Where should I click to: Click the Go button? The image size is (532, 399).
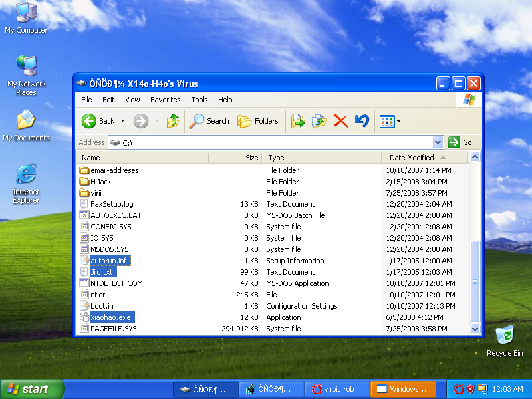pyautogui.click(x=460, y=142)
